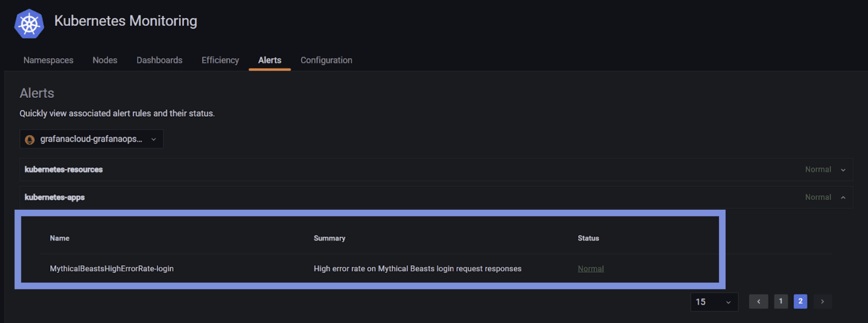Select the currently active Alerts tab
The height and width of the screenshot is (323, 868).
[x=269, y=60]
